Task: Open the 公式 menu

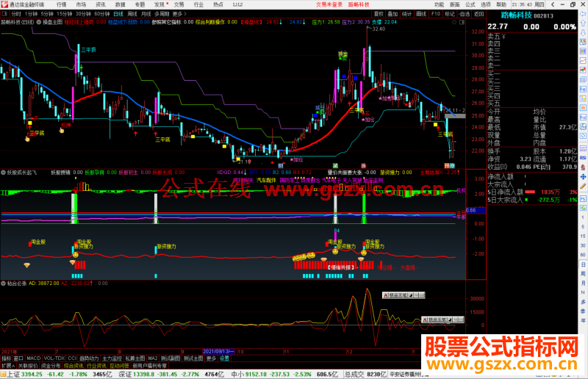Action: (470, 4)
